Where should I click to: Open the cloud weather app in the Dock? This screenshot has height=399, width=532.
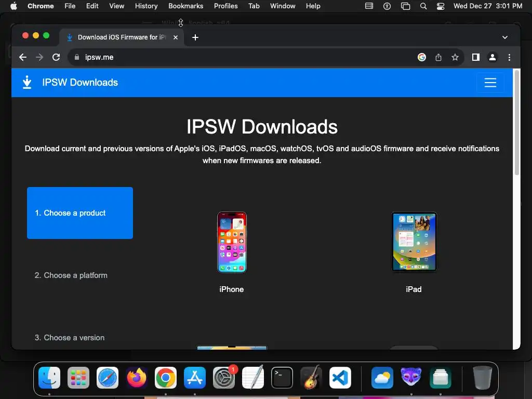382,378
